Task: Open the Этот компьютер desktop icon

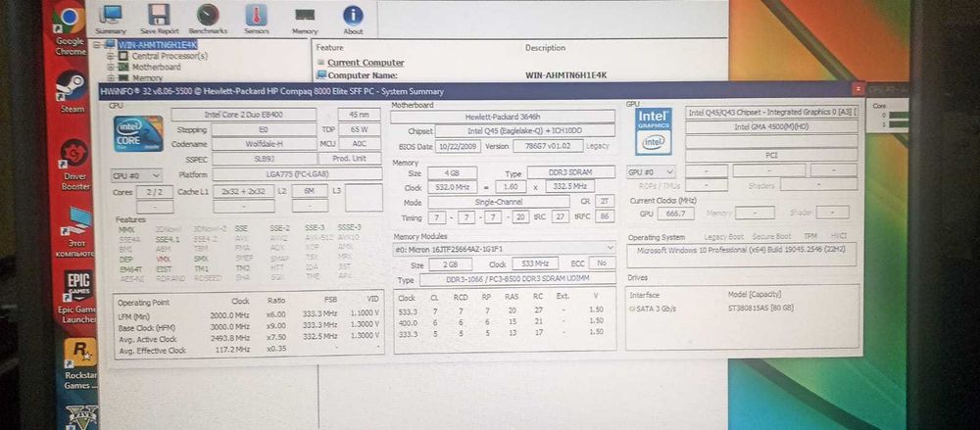Action: 75,232
